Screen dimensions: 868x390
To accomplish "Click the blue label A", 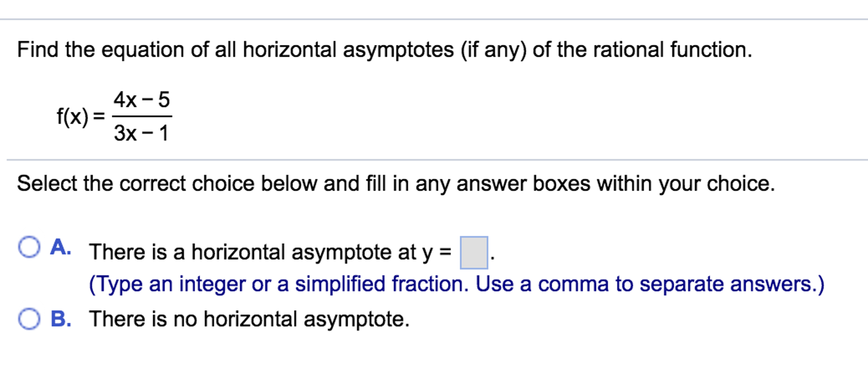I will [59, 247].
